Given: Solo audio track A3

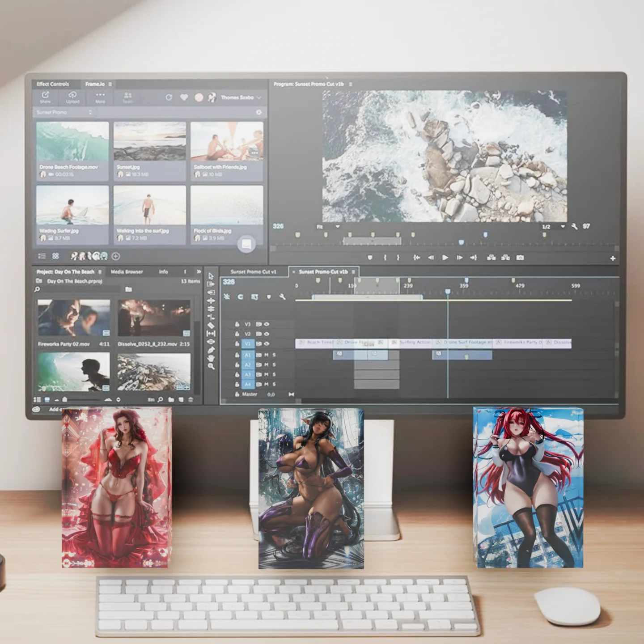Looking at the screenshot, I should tap(274, 374).
